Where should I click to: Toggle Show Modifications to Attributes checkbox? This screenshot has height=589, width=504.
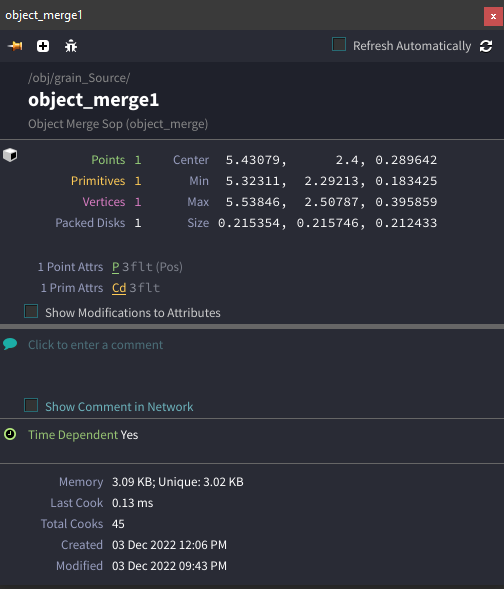[31, 311]
